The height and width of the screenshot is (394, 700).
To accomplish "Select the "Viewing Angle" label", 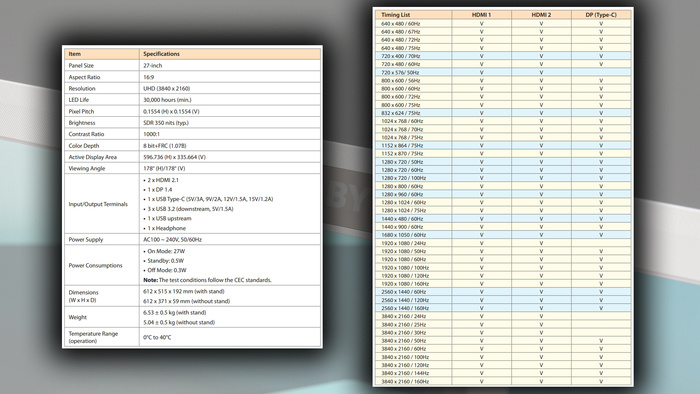I will (x=87, y=169).
